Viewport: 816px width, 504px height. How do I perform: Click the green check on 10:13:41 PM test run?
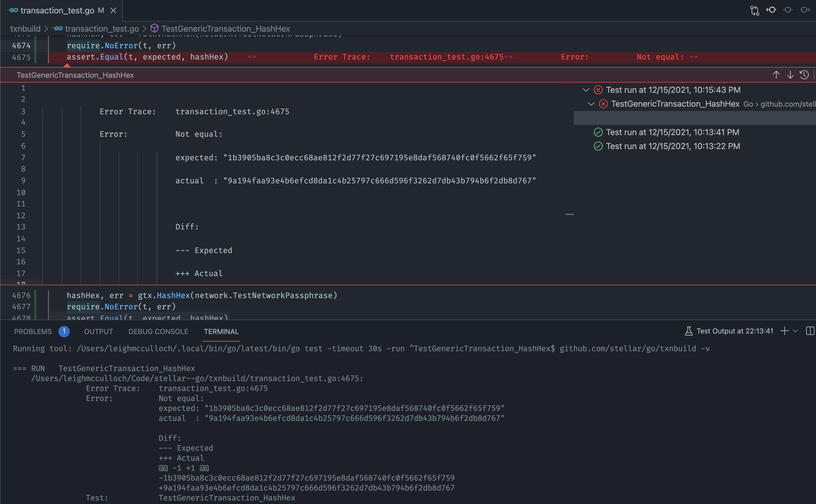click(x=598, y=132)
